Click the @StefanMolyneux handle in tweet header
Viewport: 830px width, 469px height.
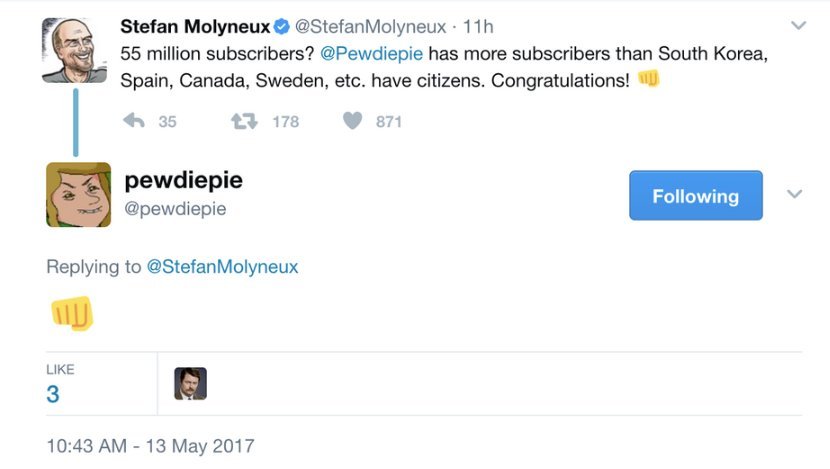click(x=370, y=27)
